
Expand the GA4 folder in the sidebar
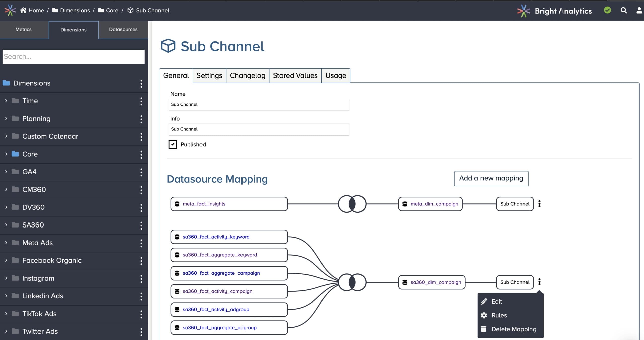[x=6, y=172]
